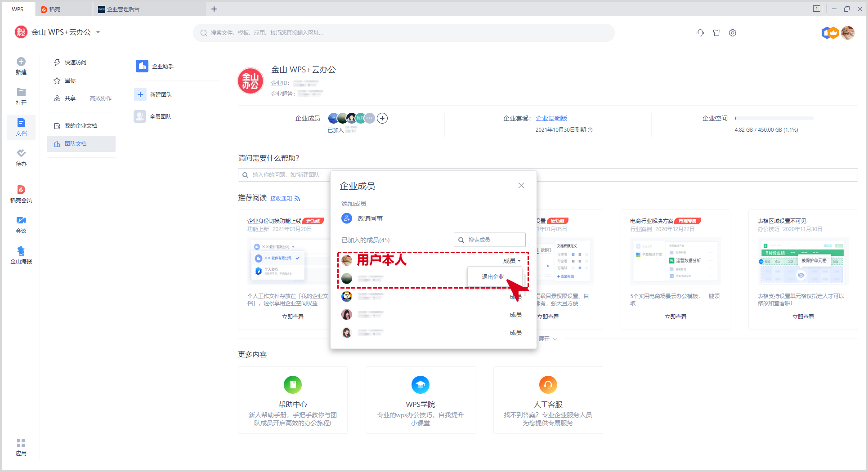Click the crown membership badge icon
The image size is (868, 472).
[833, 32]
